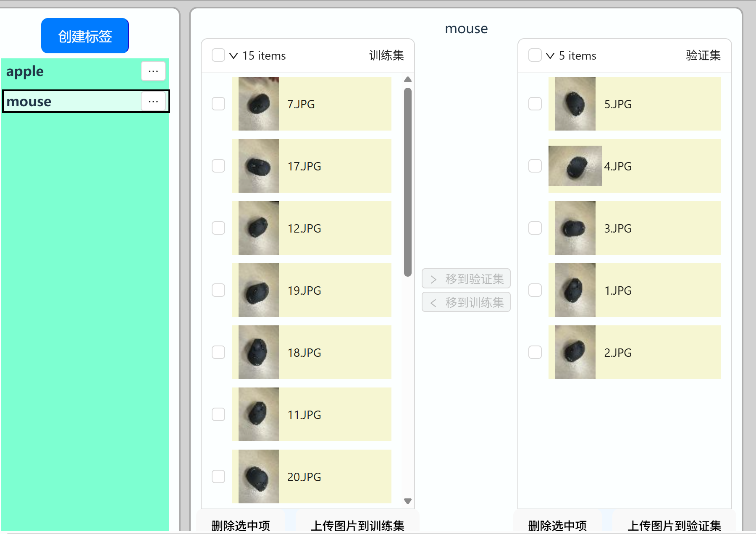Screen dimensions: 756x534
Task: Click 上传图片到训练集 upload button
Action: point(357,525)
